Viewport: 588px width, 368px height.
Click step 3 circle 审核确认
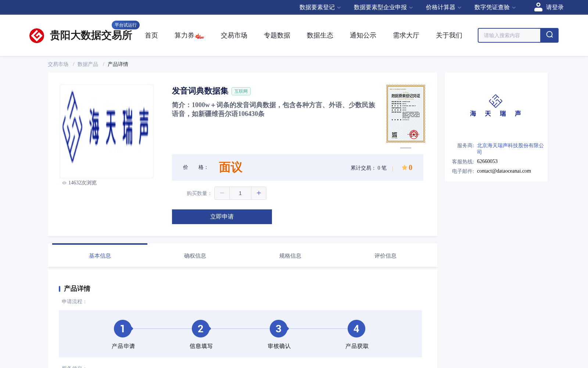coord(279,329)
